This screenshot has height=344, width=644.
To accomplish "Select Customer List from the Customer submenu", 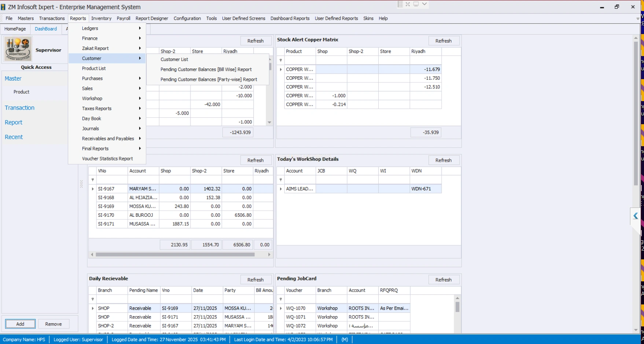I will coord(174,59).
